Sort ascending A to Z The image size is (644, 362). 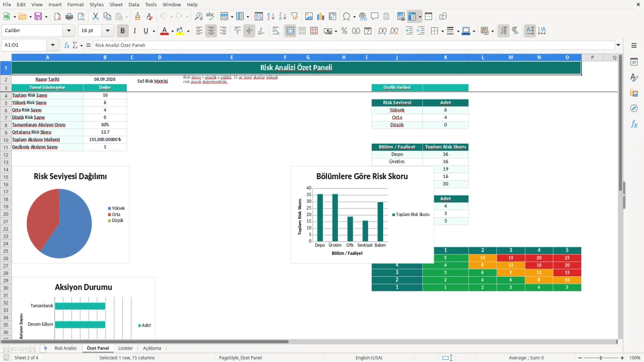(x=270, y=17)
